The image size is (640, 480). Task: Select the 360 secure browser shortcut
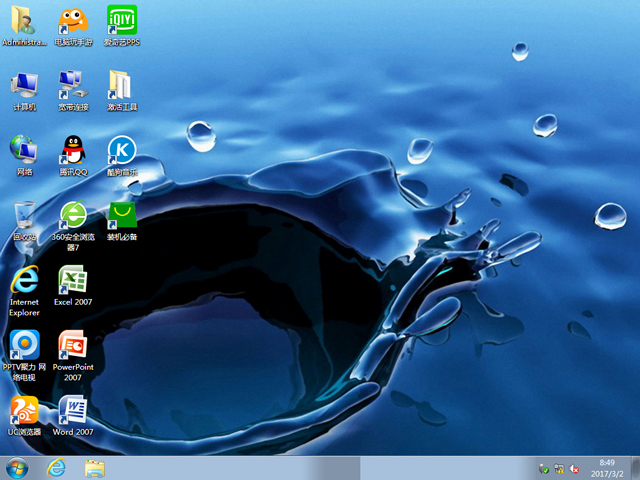[x=72, y=216]
